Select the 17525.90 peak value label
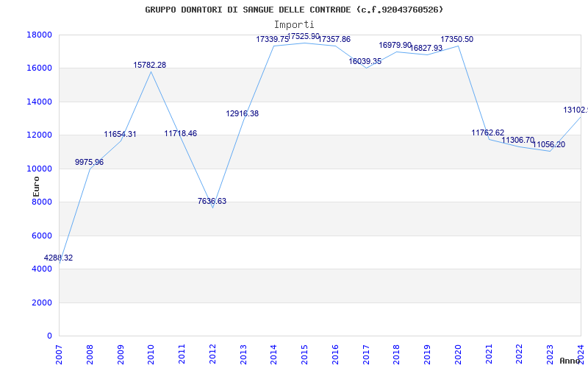This screenshot has height=368, width=588. tap(304, 36)
